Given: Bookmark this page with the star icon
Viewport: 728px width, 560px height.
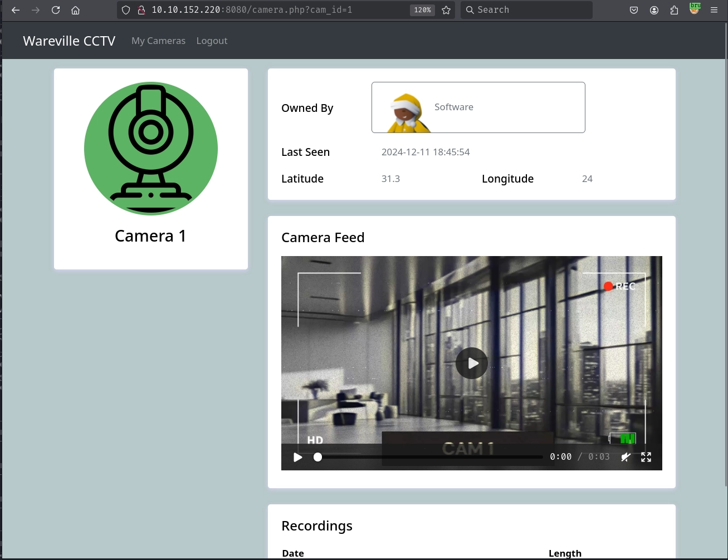Looking at the screenshot, I should click(x=446, y=10).
